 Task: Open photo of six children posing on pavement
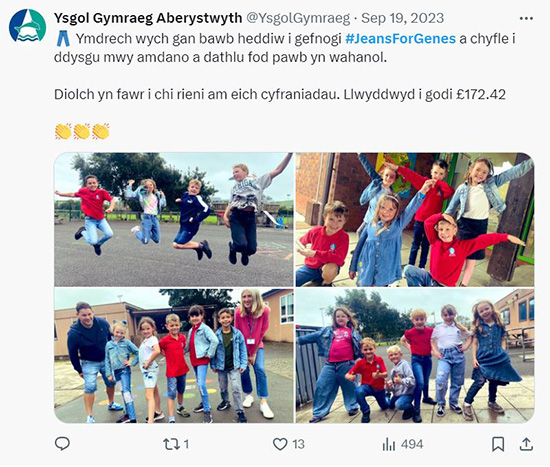coord(415,356)
